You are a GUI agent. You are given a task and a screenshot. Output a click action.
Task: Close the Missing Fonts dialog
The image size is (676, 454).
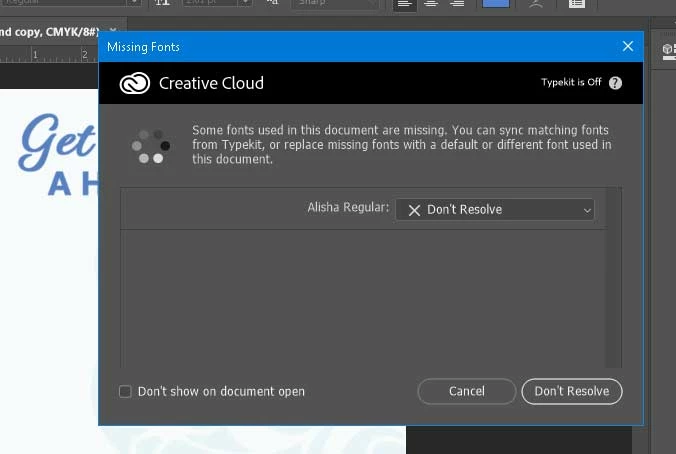(x=628, y=46)
